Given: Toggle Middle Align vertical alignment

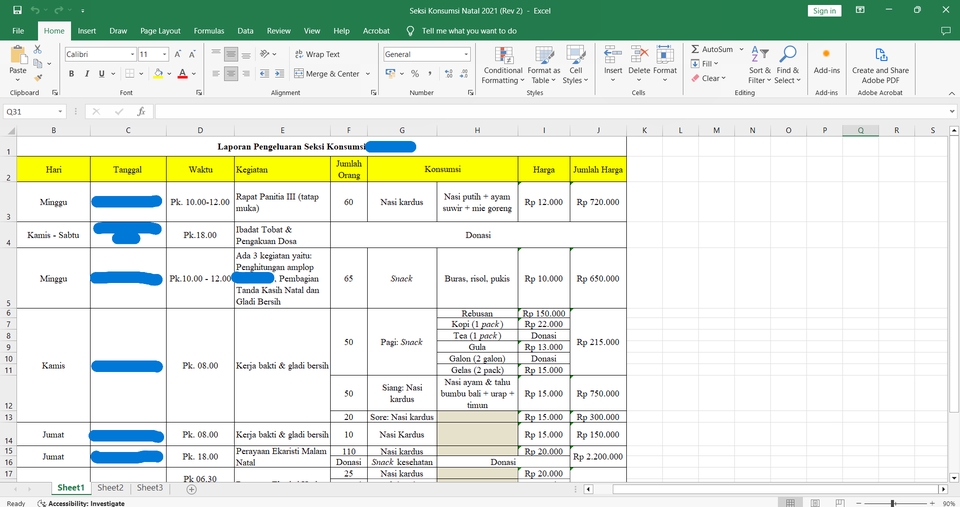Looking at the screenshot, I should [231, 54].
